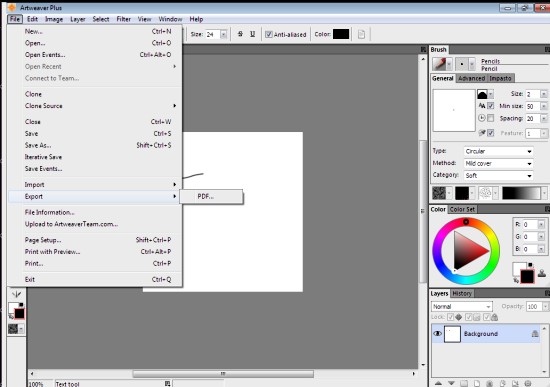Click File Information... menu entry
This screenshot has height=387, width=550.
point(95,212)
